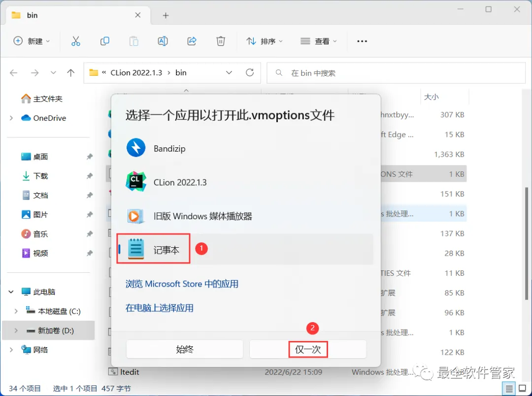
Task: Open the 排序 sort dropdown
Action: tap(265, 41)
